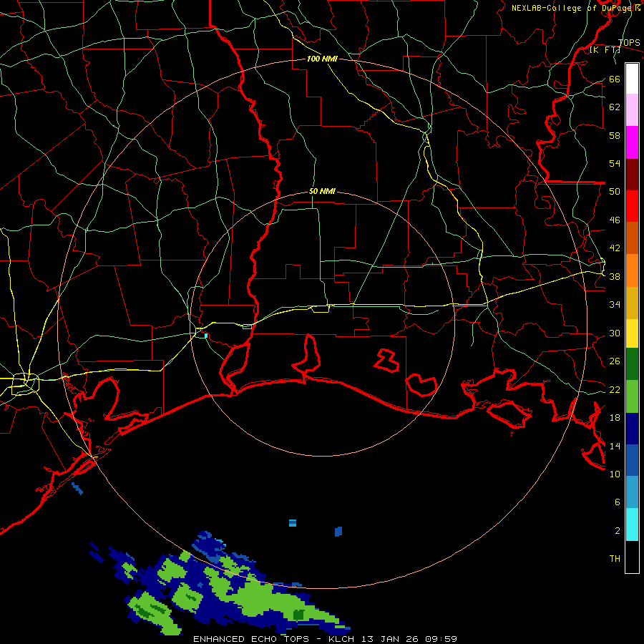The width and height of the screenshot is (644, 644).
Task: Click the 34 legend value label
Action: click(615, 305)
